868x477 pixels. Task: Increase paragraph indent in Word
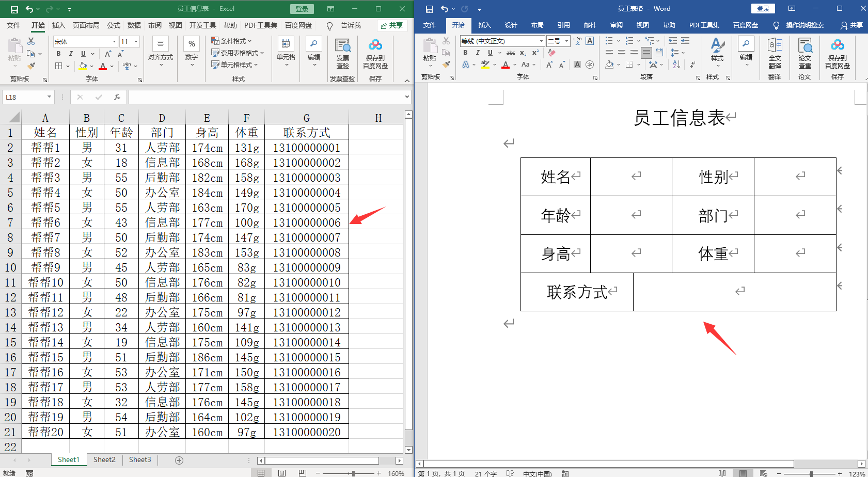tap(685, 40)
